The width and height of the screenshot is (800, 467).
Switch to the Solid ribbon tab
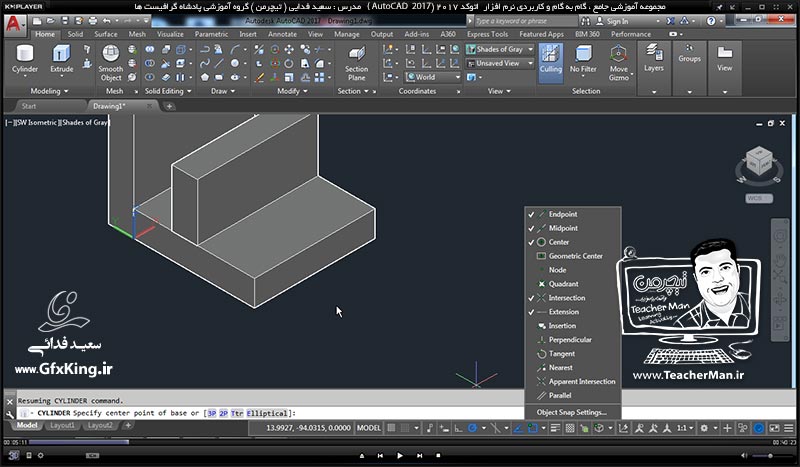click(75, 34)
